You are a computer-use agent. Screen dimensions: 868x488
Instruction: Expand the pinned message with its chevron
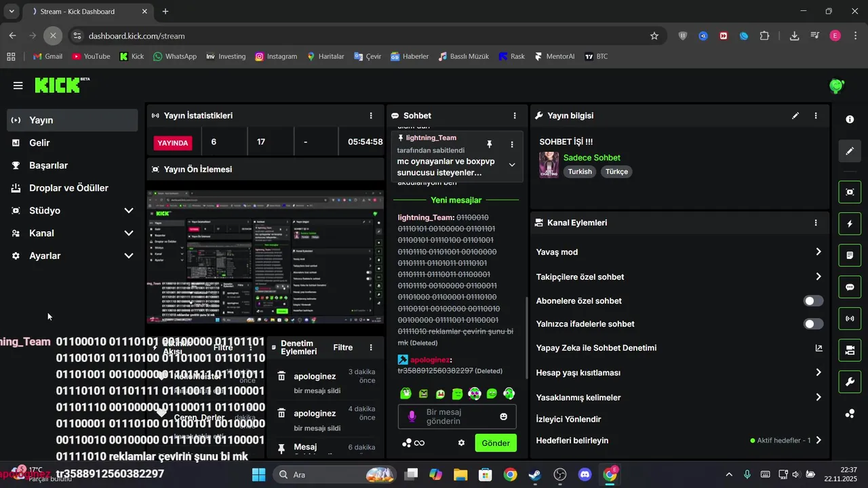pyautogui.click(x=512, y=165)
